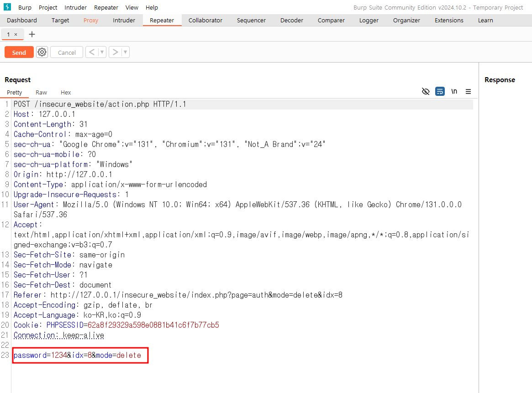Click the Referer header line
Viewport: 532px width, 393px height.
click(x=178, y=295)
